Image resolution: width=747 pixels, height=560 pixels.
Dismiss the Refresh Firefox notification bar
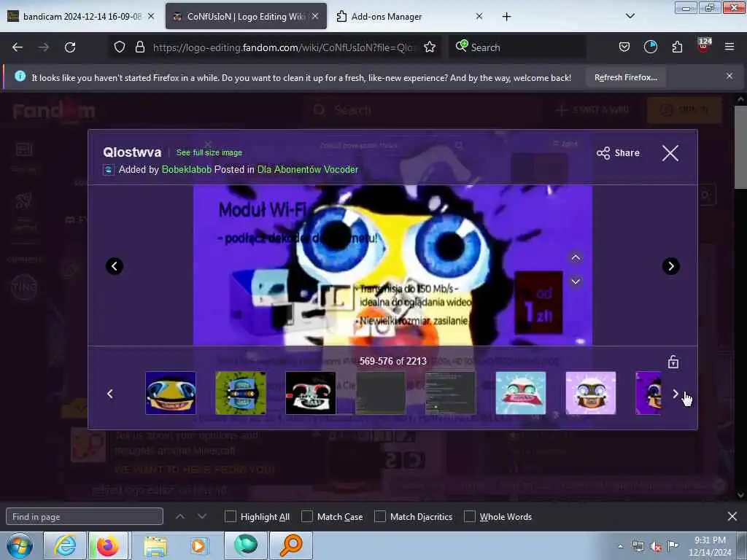click(x=729, y=76)
